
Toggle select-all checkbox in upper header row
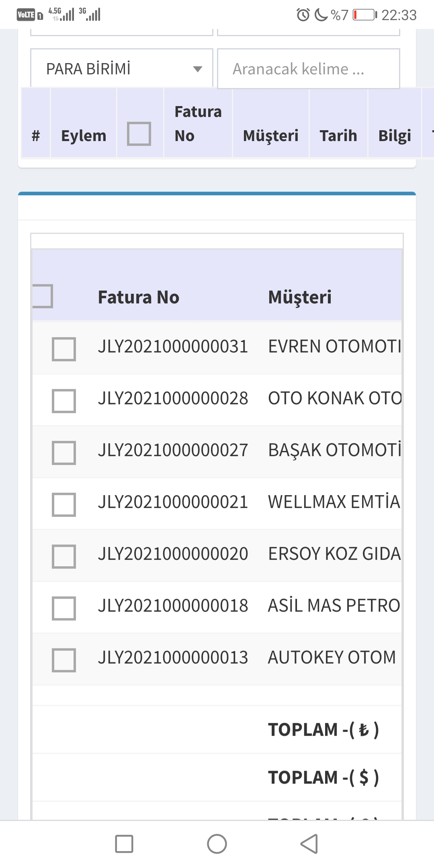(x=139, y=134)
